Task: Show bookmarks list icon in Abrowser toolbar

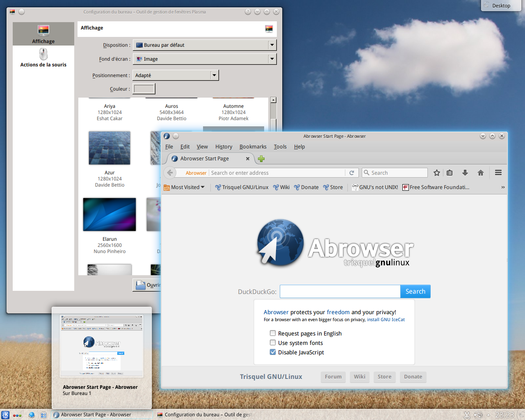Action: [450, 173]
